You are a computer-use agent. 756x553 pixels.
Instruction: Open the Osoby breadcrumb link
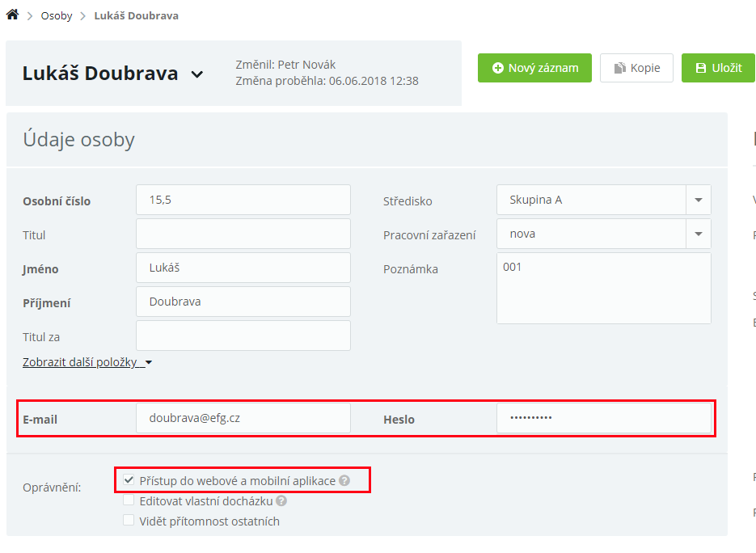click(57, 16)
